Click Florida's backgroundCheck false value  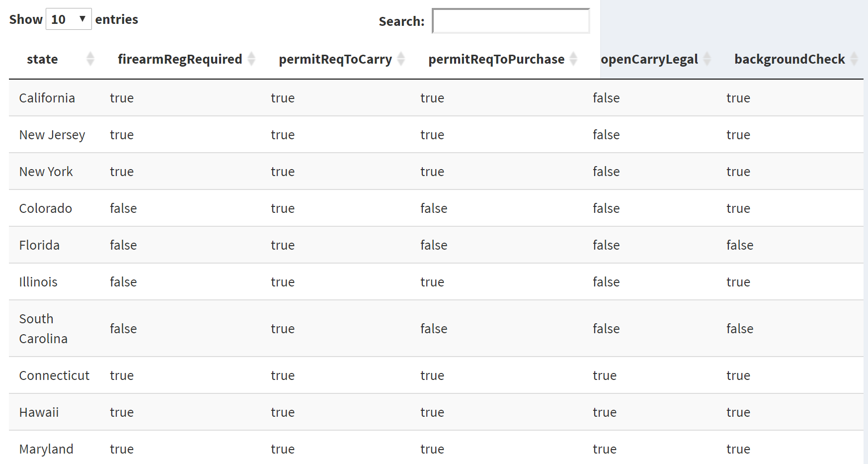[x=740, y=245]
